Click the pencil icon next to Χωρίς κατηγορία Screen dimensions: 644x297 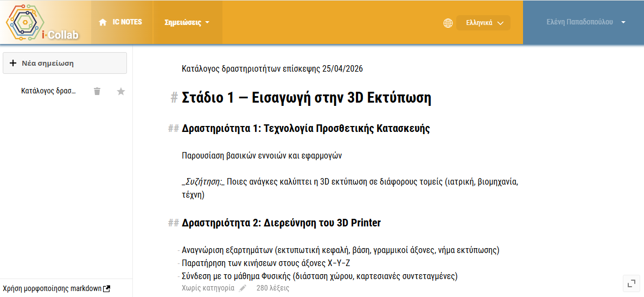243,288
